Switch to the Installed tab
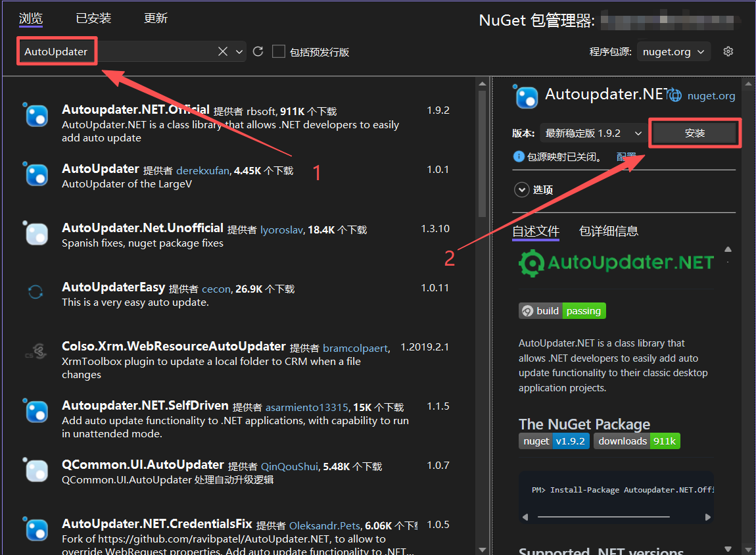This screenshot has height=555, width=756. [93, 18]
